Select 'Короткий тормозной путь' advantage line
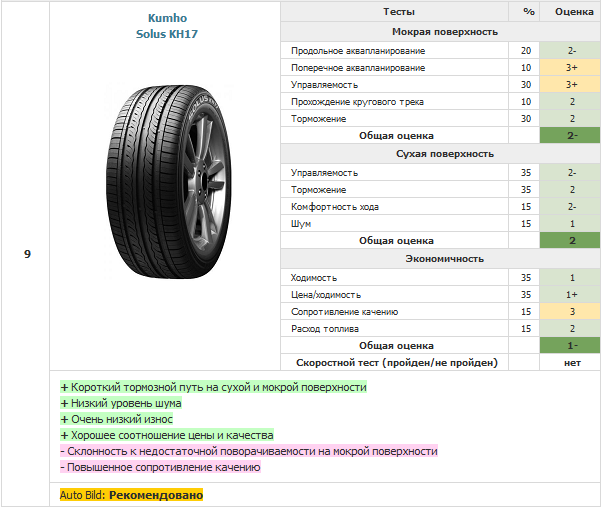Image resolution: width=602 pixels, height=510 pixels. 213,387
